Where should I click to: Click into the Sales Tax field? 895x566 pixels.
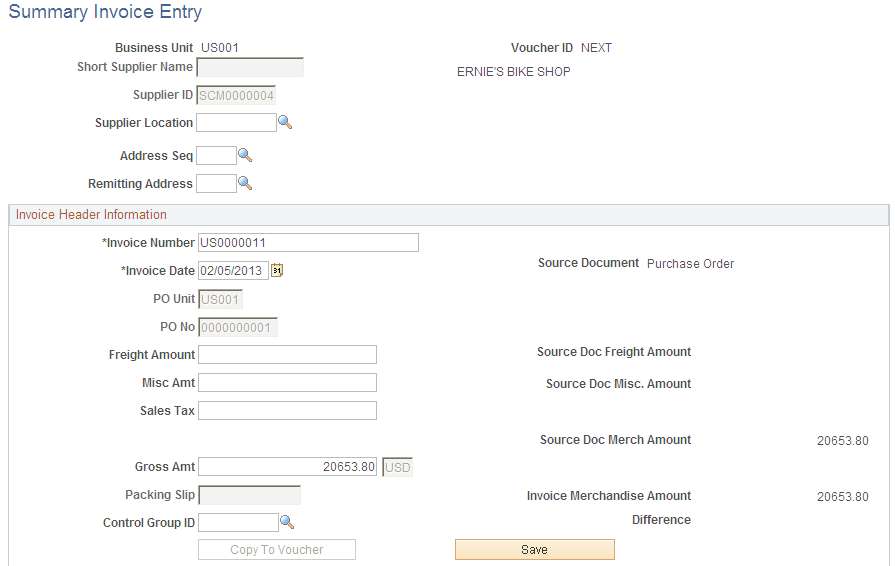coord(287,410)
